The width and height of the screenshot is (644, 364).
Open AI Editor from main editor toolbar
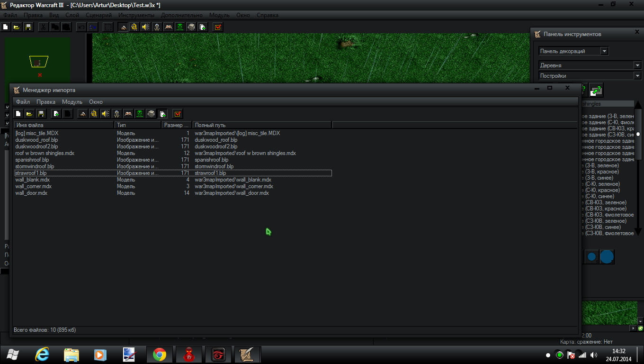pyautogui.click(x=180, y=27)
